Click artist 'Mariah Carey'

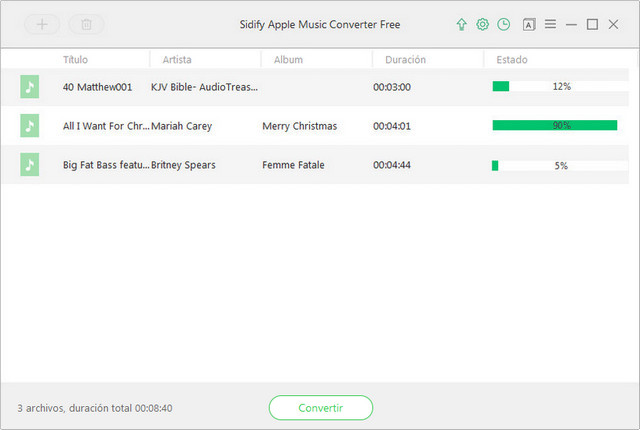182,126
